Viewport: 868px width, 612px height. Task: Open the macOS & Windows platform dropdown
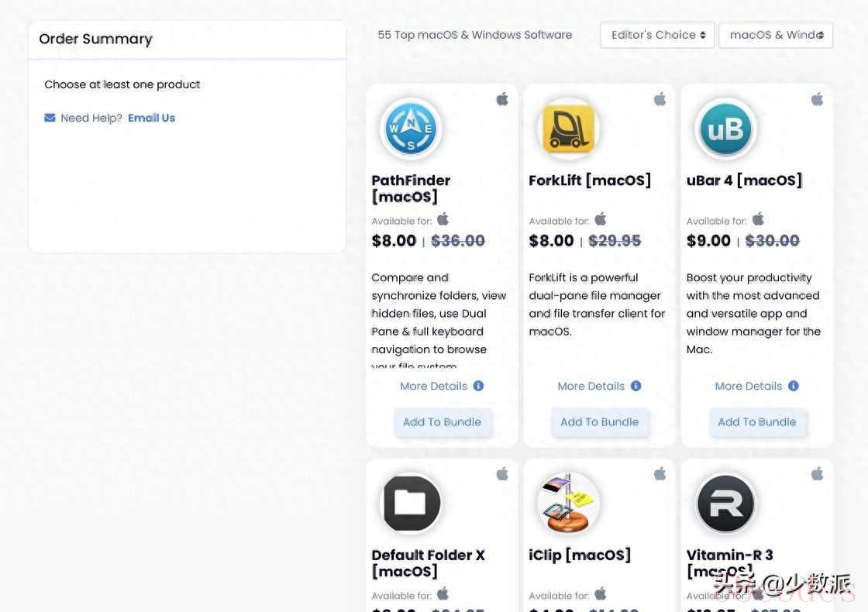775,35
